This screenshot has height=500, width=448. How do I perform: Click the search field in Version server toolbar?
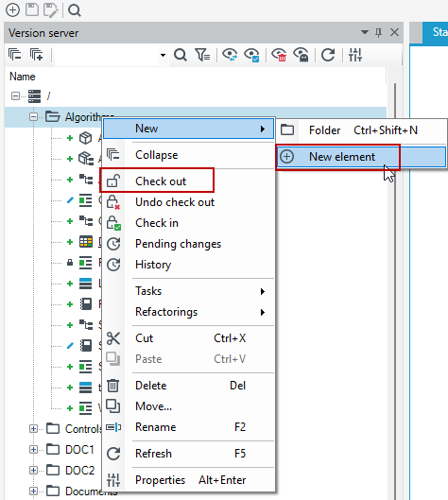click(107, 55)
